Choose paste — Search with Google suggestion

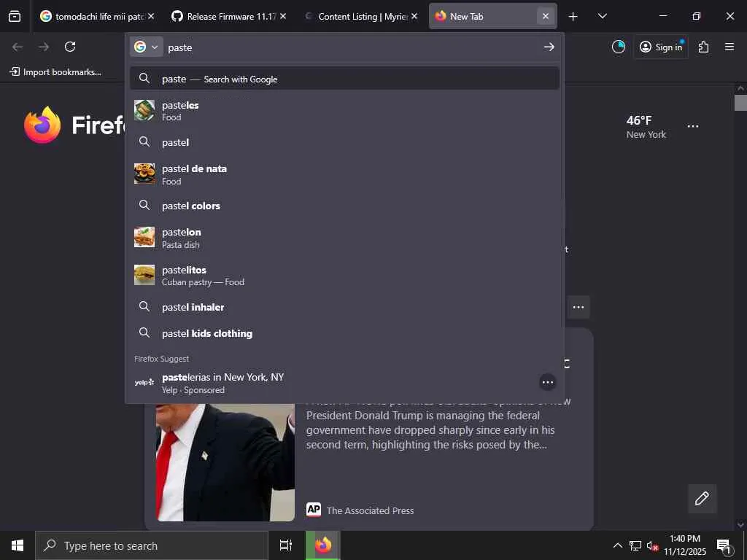[344, 79]
